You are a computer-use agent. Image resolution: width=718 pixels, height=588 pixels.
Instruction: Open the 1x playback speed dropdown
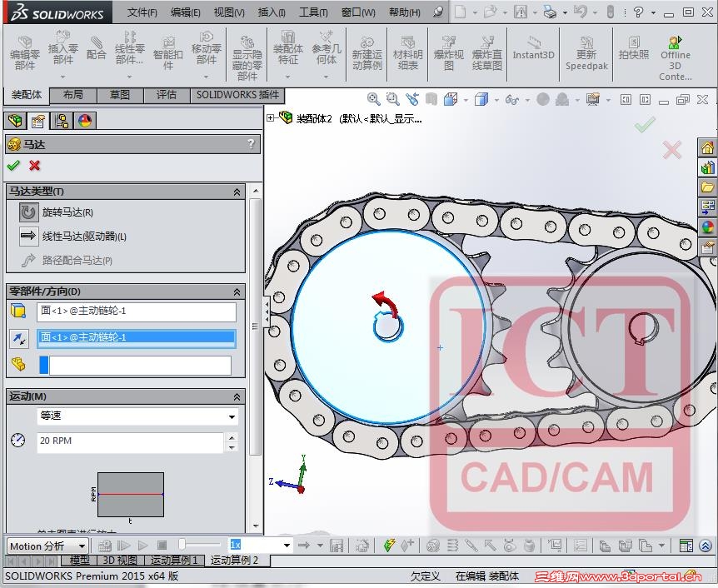coord(287,545)
